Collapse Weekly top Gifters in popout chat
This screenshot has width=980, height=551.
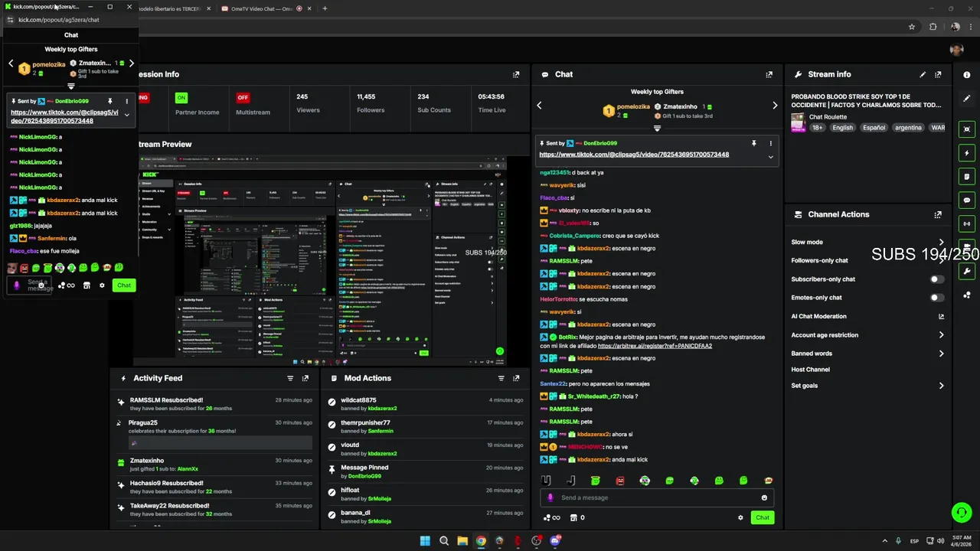tap(71, 86)
